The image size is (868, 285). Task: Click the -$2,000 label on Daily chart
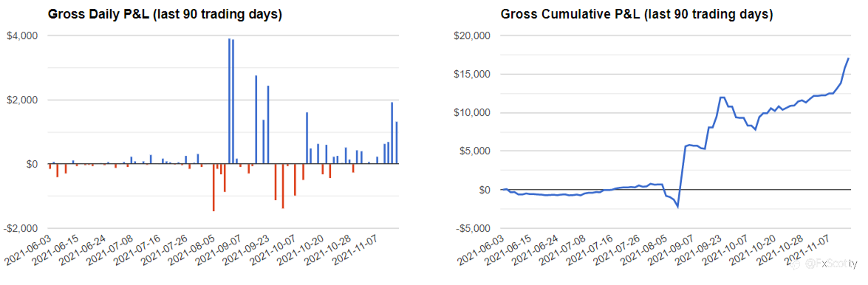(21, 229)
